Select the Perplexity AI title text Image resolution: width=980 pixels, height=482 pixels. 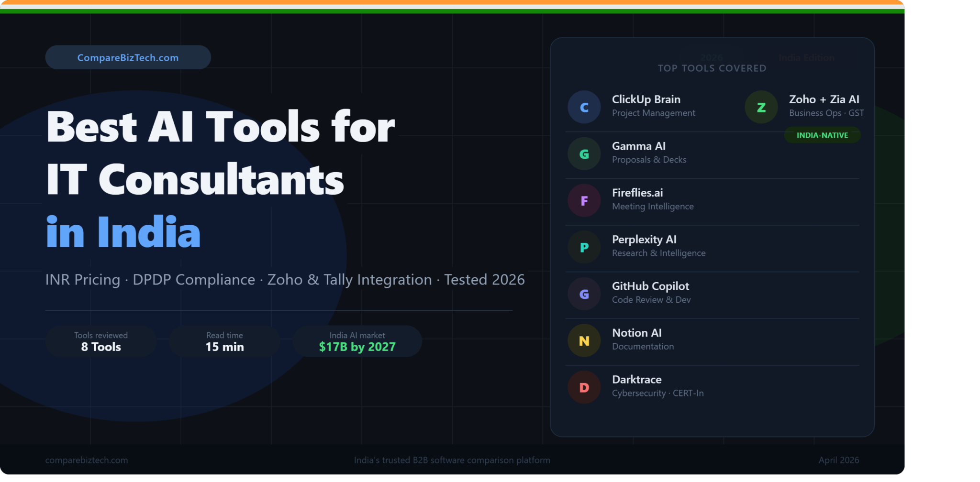(x=644, y=240)
